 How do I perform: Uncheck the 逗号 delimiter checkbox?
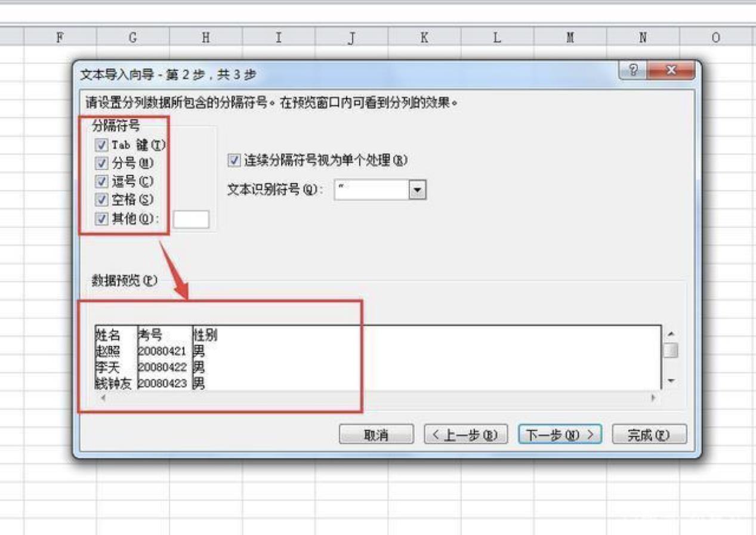coord(101,181)
